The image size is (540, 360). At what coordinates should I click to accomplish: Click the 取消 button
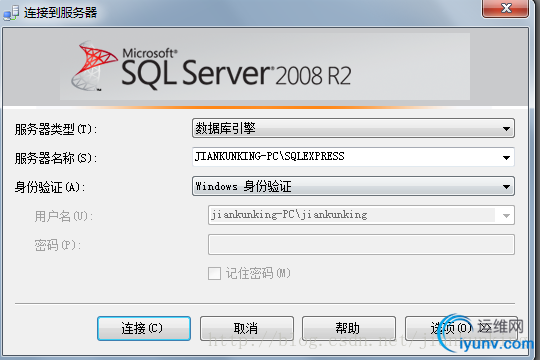coord(247,328)
